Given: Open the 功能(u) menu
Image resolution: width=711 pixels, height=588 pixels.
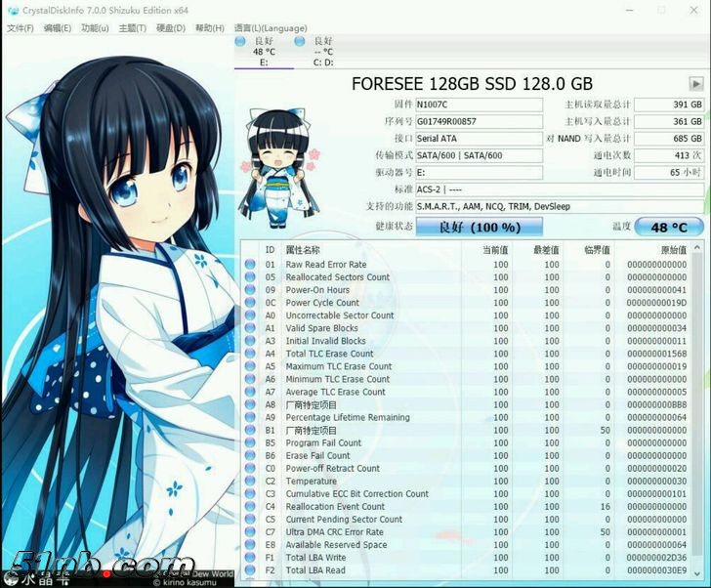Looking at the screenshot, I should 95,28.
